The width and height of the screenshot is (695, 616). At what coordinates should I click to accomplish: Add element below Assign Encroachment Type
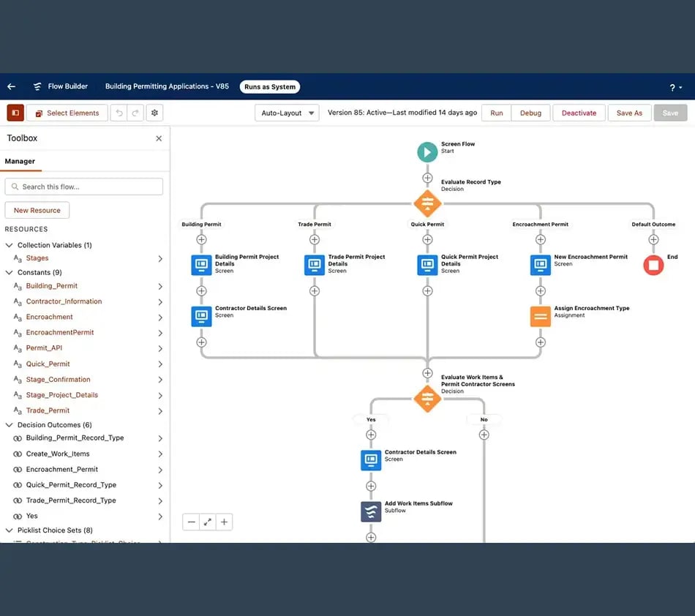(541, 342)
